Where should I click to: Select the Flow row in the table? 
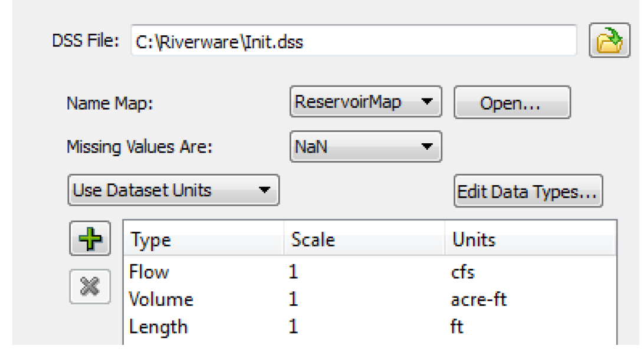point(370,272)
